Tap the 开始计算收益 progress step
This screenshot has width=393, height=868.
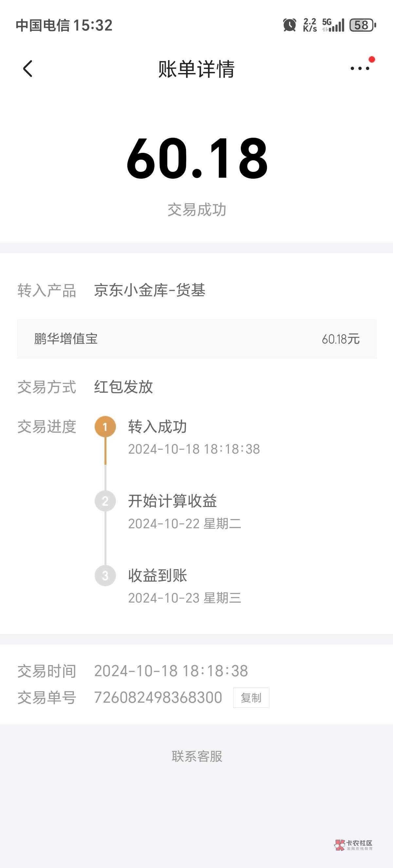pos(172,501)
